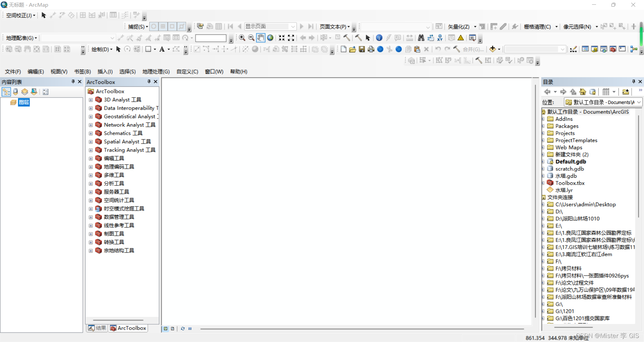Click the Paste clipboard icon
The width and height of the screenshot is (644, 342).
click(417, 49)
